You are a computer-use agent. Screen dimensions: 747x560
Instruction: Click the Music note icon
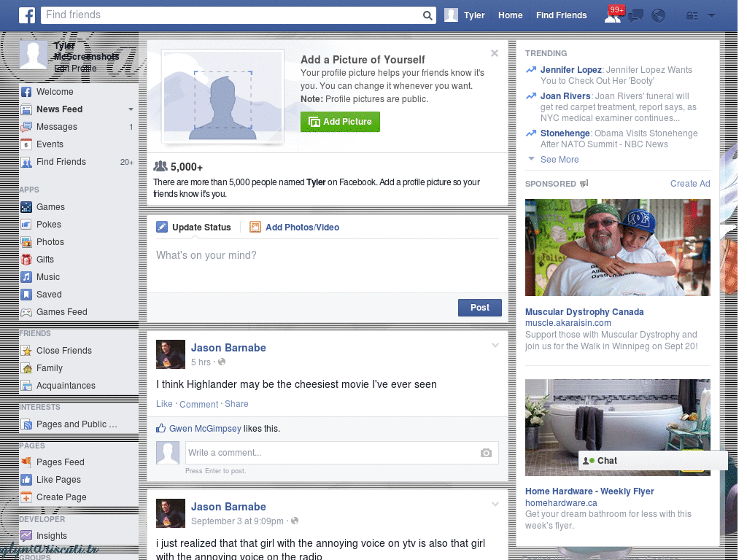click(26, 277)
